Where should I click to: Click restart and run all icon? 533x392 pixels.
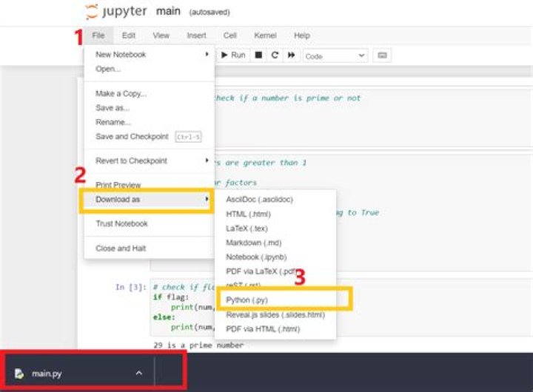pos(291,55)
